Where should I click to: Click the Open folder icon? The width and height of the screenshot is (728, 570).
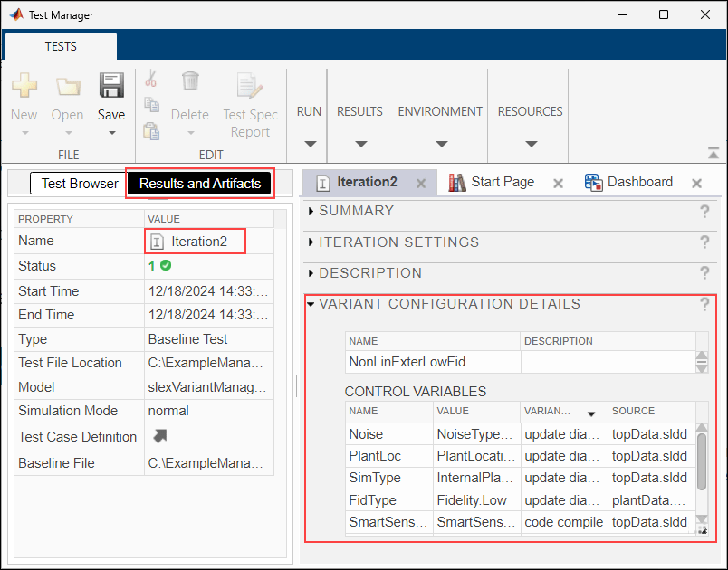[68, 87]
